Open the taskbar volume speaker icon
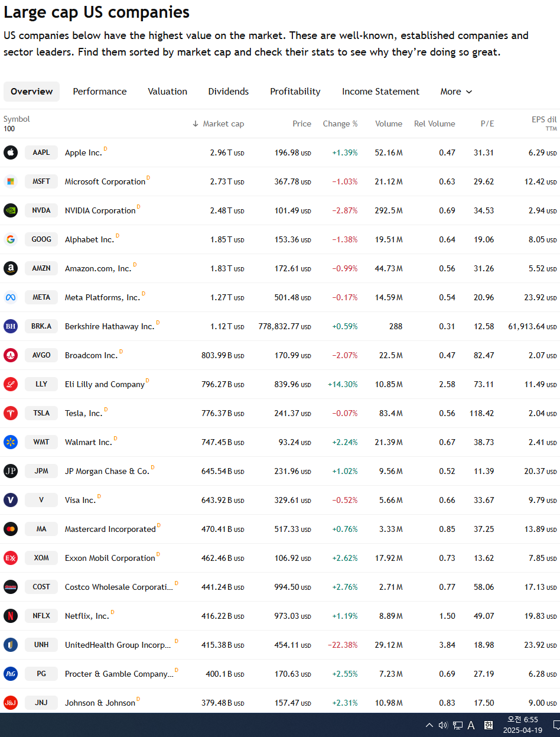Viewport: 560px width, 737px height. [x=443, y=725]
